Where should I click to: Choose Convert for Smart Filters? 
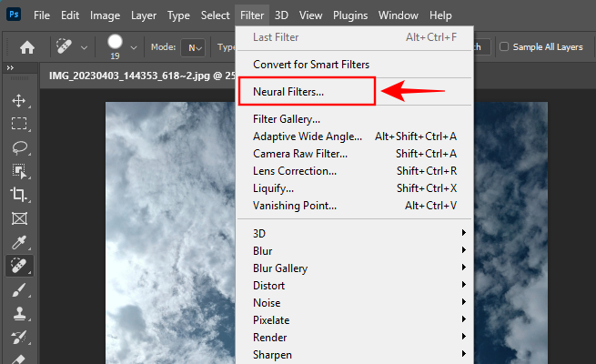click(x=354, y=65)
